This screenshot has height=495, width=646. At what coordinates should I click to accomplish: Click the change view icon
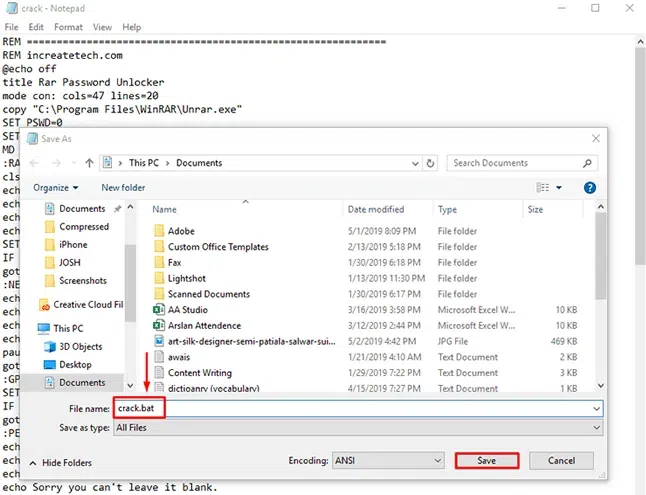543,188
